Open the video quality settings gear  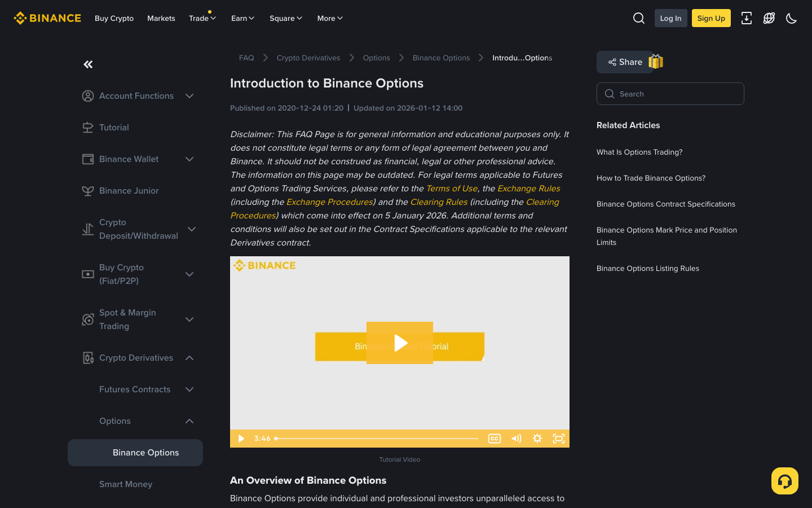tap(537, 438)
